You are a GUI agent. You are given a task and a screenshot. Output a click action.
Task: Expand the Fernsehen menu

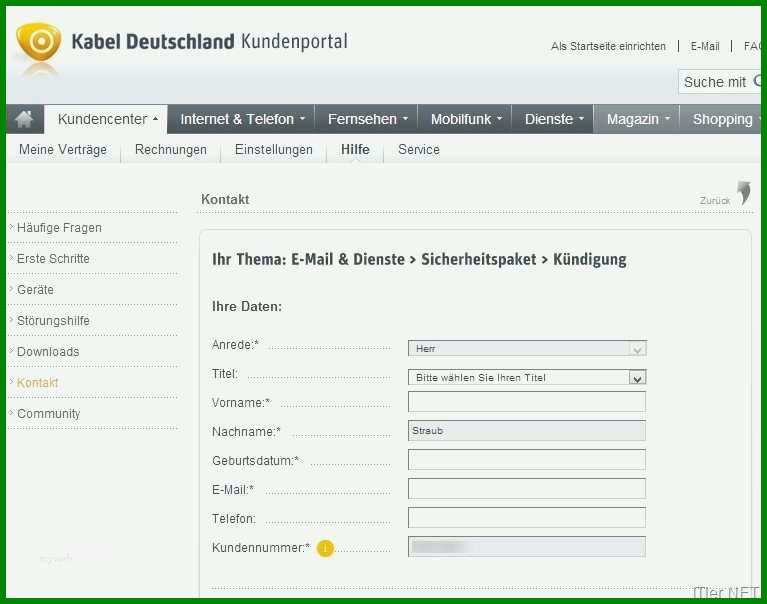[366, 119]
